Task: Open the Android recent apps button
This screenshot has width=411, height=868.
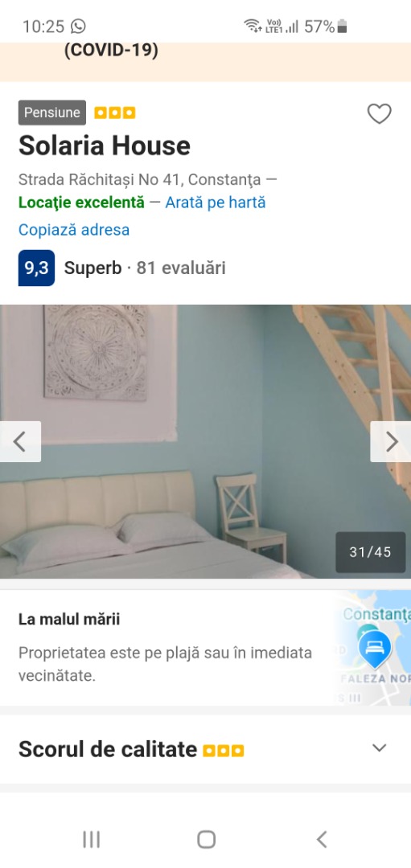Action: click(x=91, y=839)
